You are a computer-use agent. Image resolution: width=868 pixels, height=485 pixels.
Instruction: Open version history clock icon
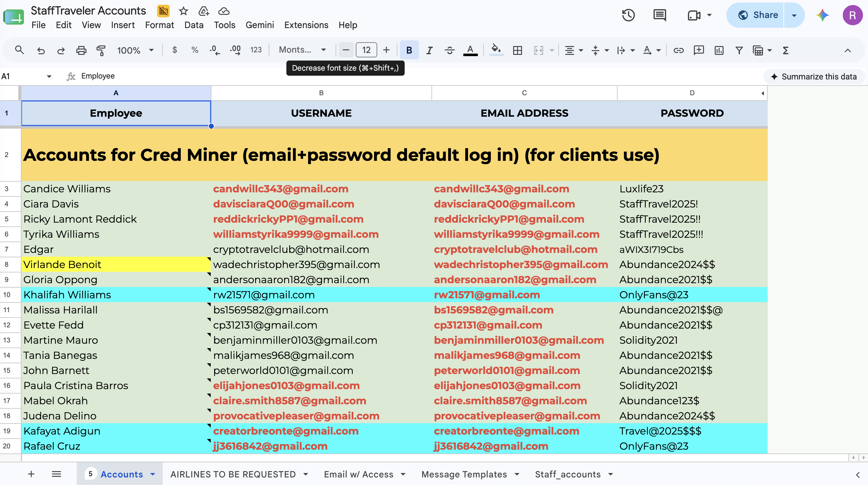628,15
